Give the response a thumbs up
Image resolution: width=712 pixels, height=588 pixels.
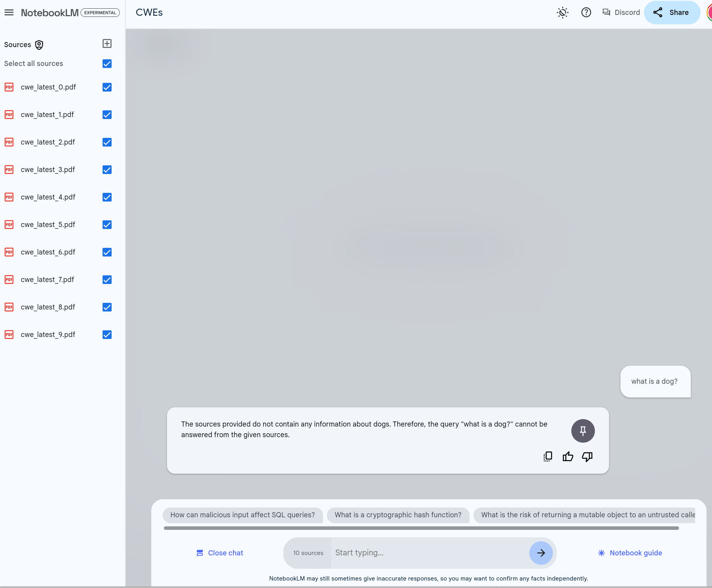tap(567, 456)
